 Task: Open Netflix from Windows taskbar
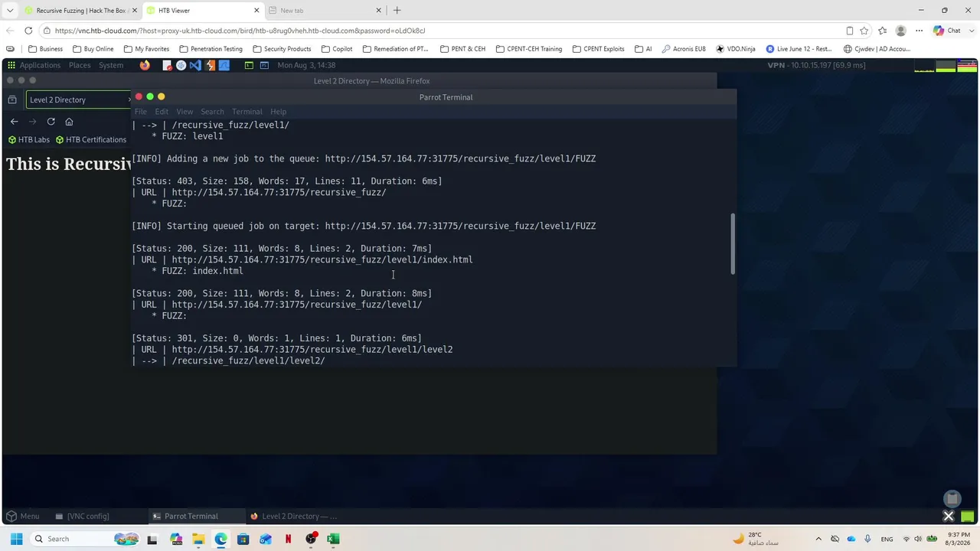pyautogui.click(x=288, y=539)
